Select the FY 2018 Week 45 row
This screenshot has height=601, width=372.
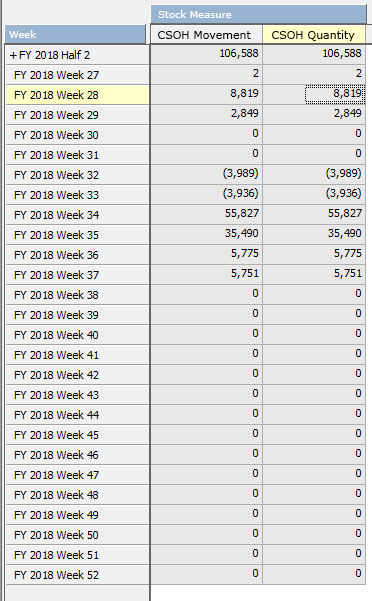point(77,435)
